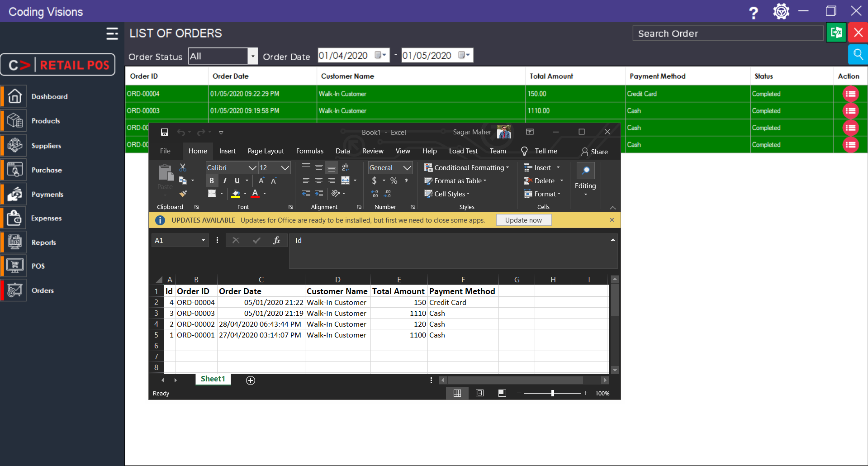Toggle Bottom Align in Excel alignment group
The image size is (868, 466).
click(332, 167)
